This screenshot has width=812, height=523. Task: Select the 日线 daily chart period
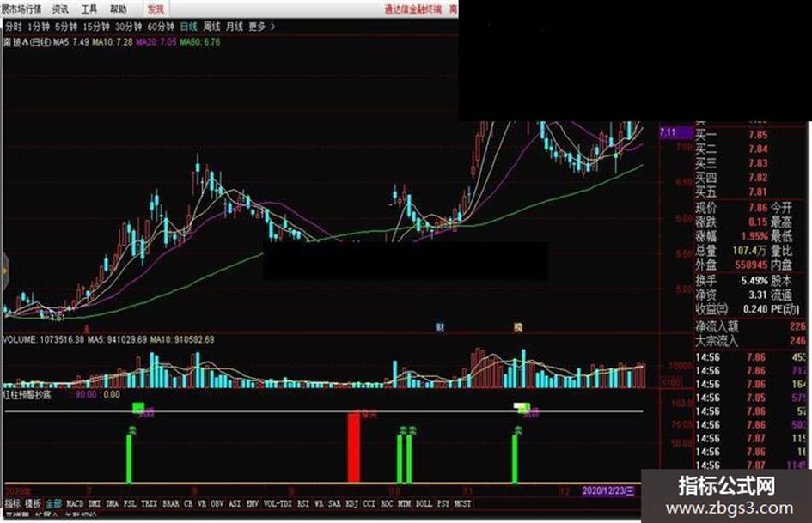[188, 27]
